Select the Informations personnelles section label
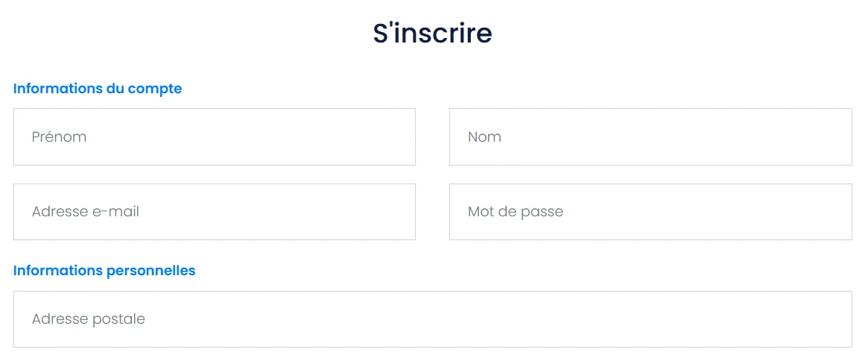868x361 pixels. (104, 271)
